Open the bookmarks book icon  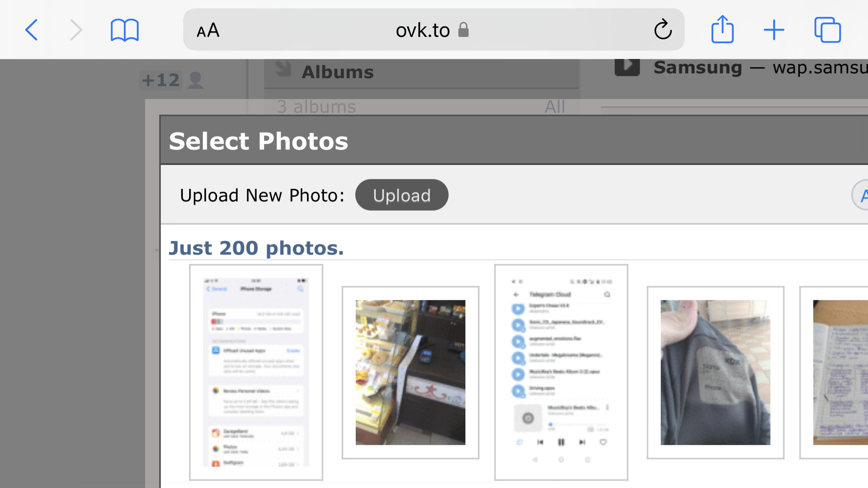125,30
